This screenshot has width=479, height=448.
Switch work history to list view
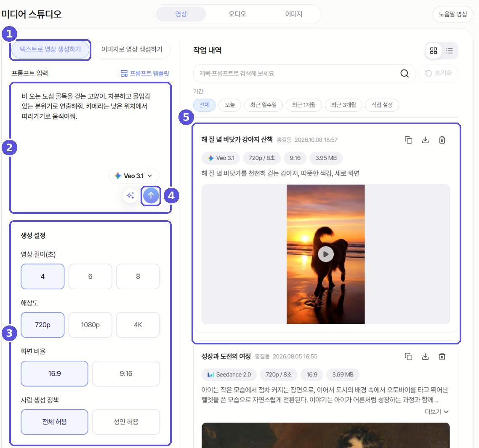450,51
